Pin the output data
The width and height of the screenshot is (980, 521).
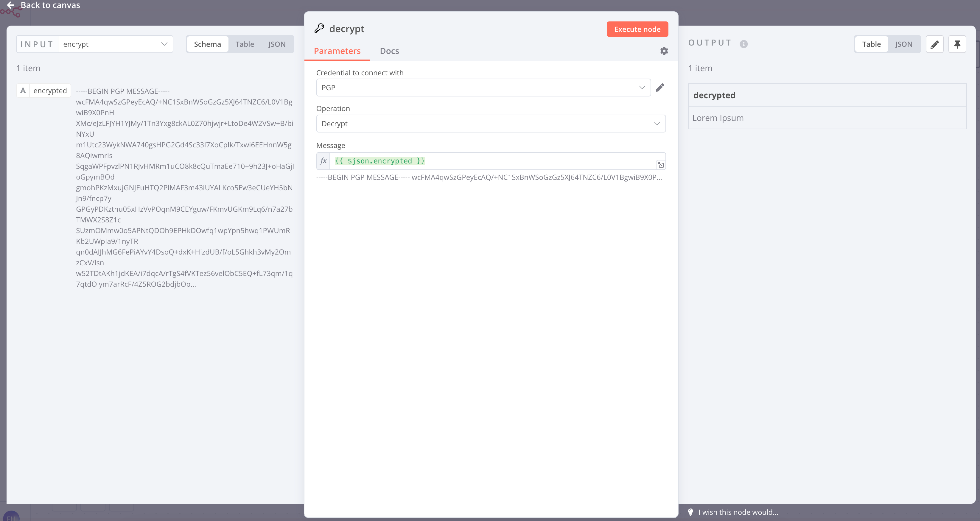pyautogui.click(x=957, y=44)
